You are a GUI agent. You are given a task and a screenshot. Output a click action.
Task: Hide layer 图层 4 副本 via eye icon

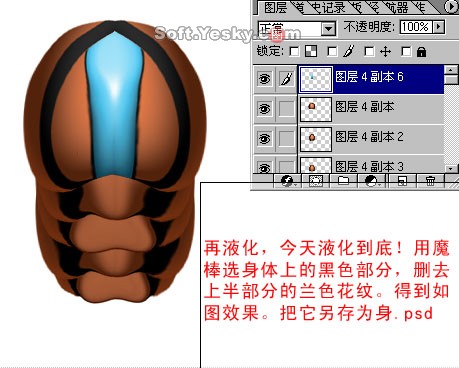click(x=265, y=109)
